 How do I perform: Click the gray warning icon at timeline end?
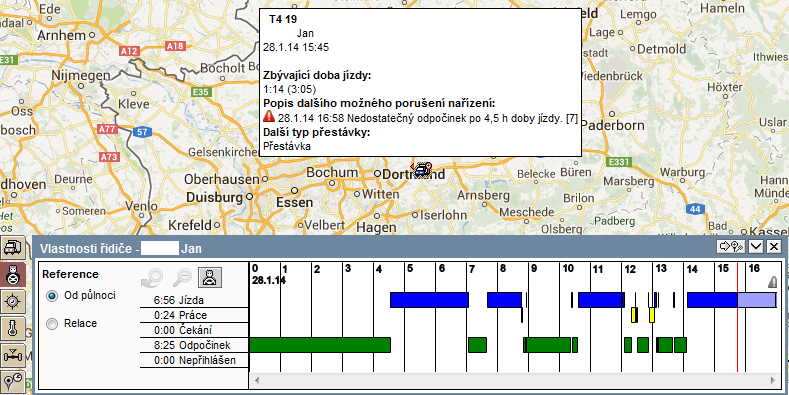773,282
